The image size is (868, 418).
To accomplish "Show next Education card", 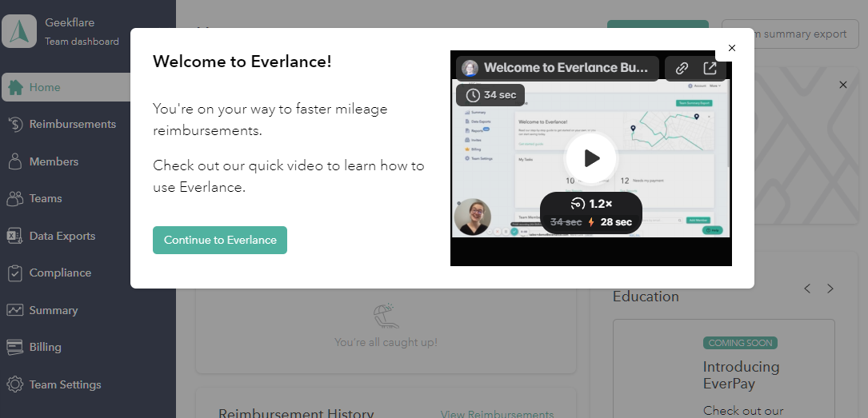I will click(830, 289).
